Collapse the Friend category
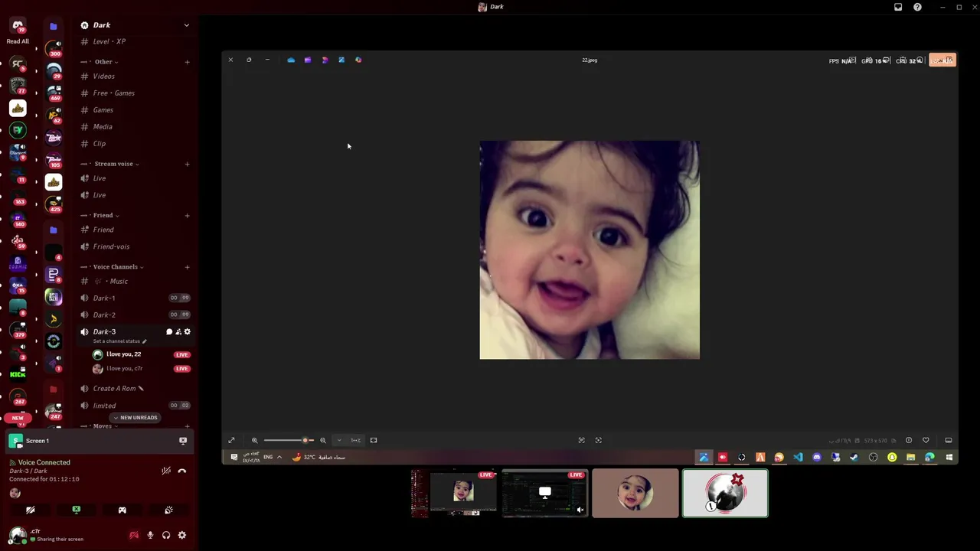Screen dimensions: 980x551 (103, 215)
